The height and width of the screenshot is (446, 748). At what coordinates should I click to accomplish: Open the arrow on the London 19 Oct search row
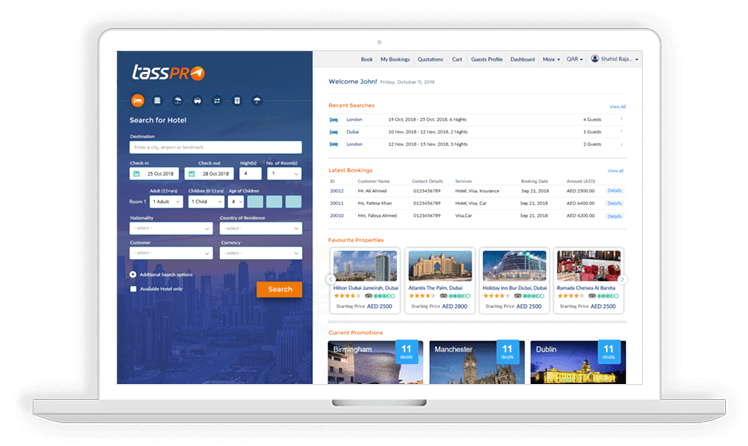[x=622, y=119]
